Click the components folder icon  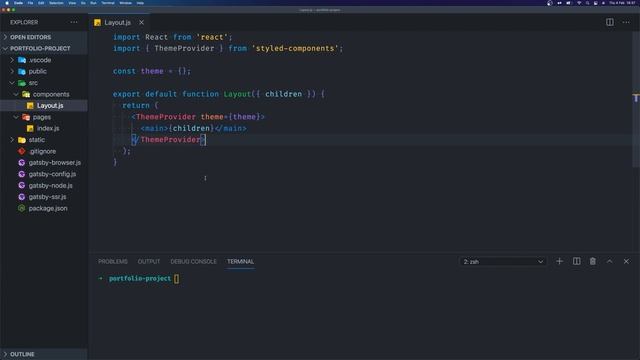26,94
